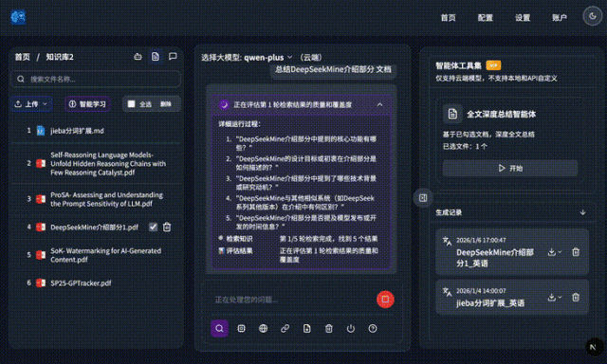Screen dimensions: 607x364
Task: Select DeepSeekMine介绍部分1.pdf file name
Action: (94, 227)
